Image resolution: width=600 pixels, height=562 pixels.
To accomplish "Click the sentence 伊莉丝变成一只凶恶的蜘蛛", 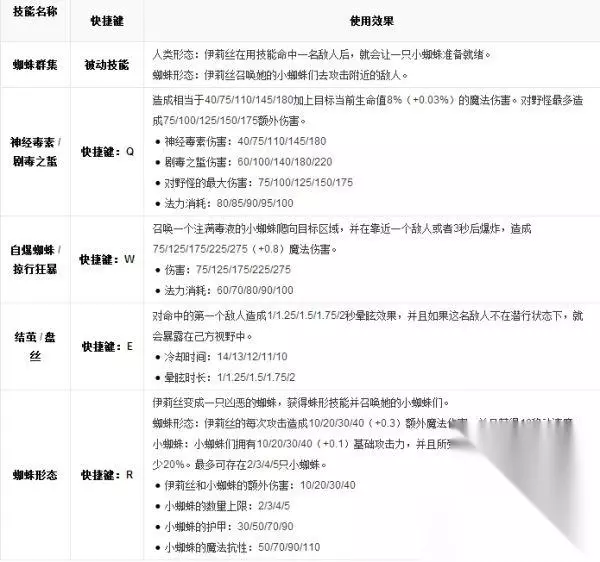I will (301, 402).
